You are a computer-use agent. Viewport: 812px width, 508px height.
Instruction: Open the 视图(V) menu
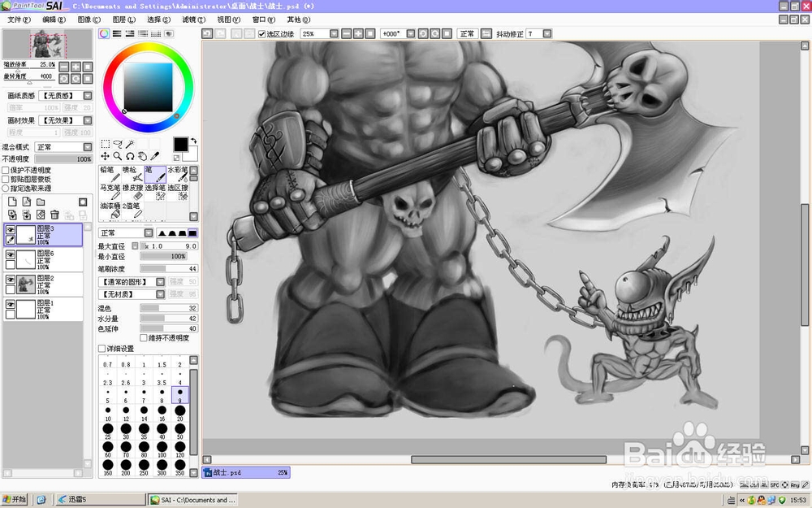click(x=228, y=20)
